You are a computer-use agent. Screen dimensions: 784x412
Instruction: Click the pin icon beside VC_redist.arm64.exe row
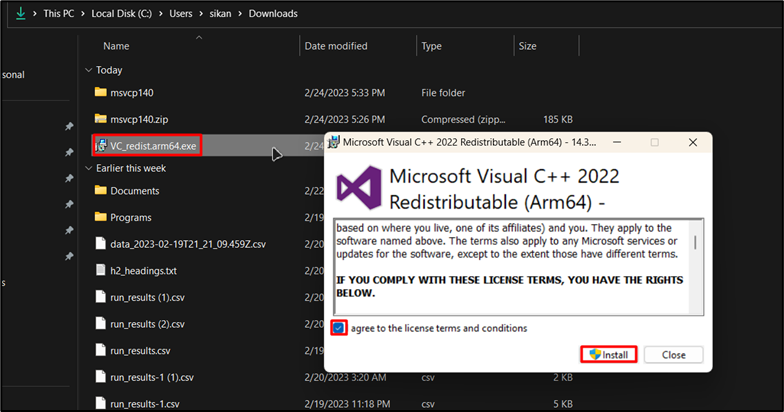[x=70, y=152]
